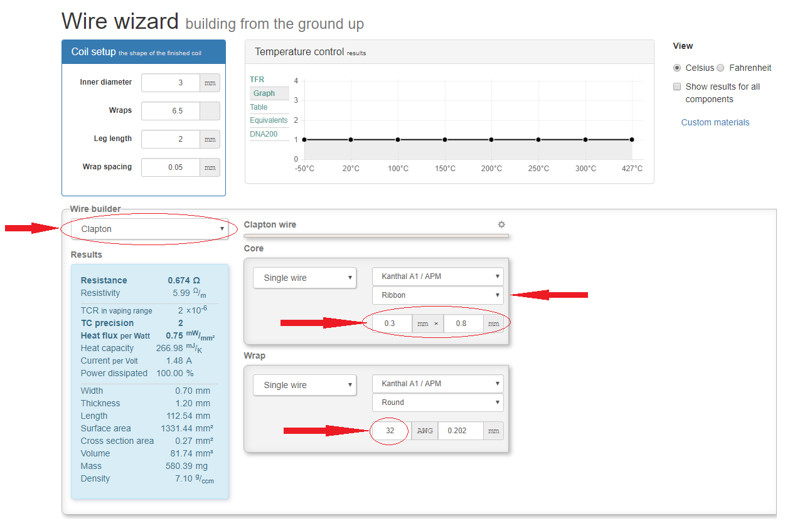Switch to the Equivalents tab
Viewport: 812px width, 521px height.
269,120
